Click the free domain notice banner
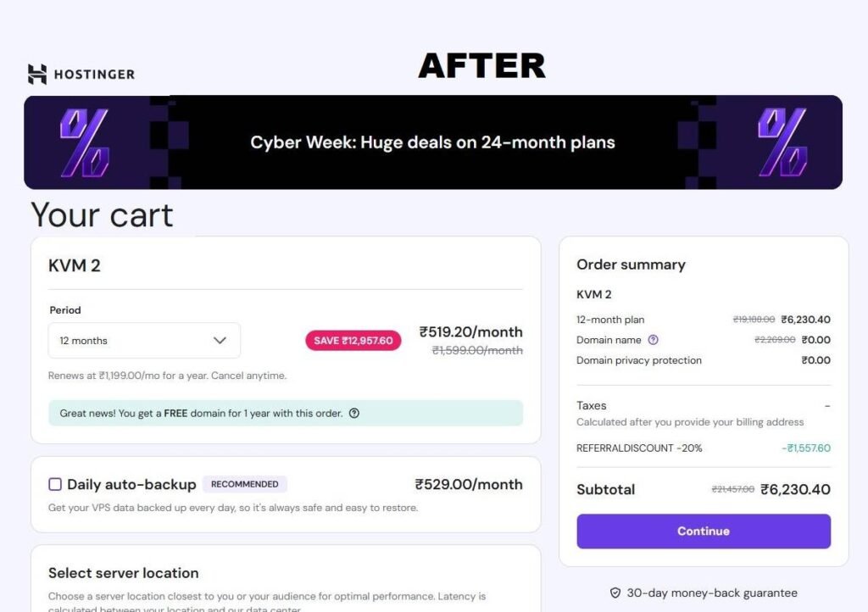The width and height of the screenshot is (868, 612). (286, 414)
